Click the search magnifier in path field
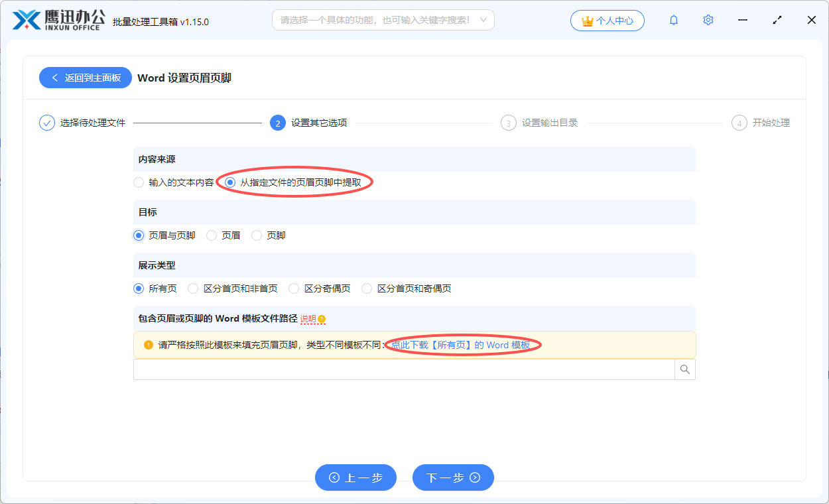The height and width of the screenshot is (504, 829). pyautogui.click(x=685, y=369)
